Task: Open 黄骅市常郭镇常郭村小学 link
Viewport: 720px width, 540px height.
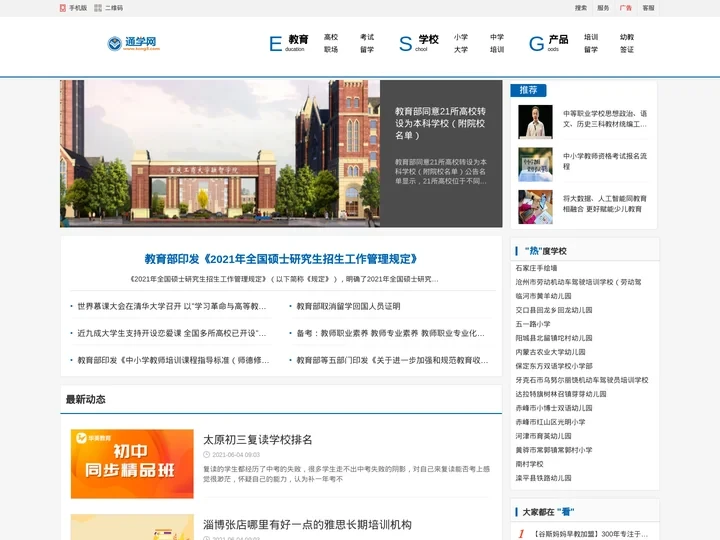Action: [x=554, y=450]
